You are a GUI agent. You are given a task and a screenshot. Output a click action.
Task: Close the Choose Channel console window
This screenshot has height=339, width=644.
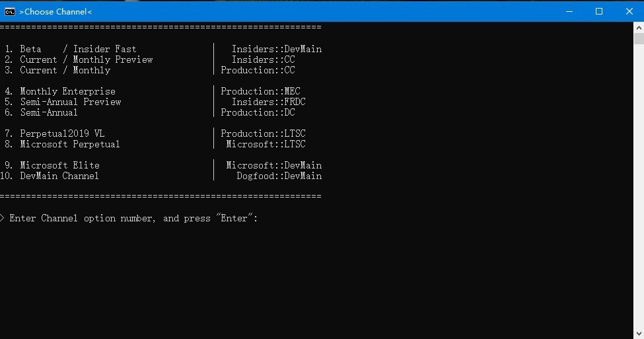[629, 11]
